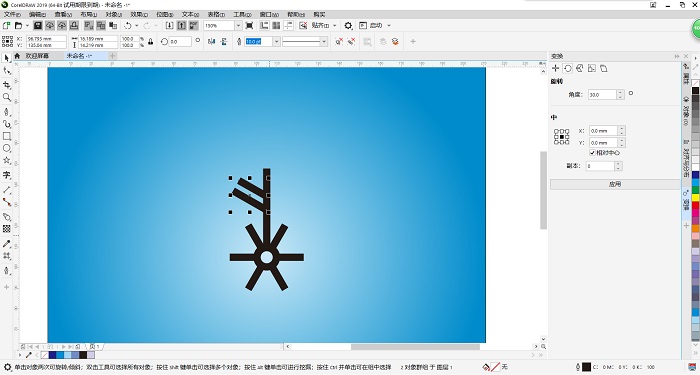The image size is (700, 375).
Task: Select the Rotate icon in Transform docker
Action: tap(567, 68)
